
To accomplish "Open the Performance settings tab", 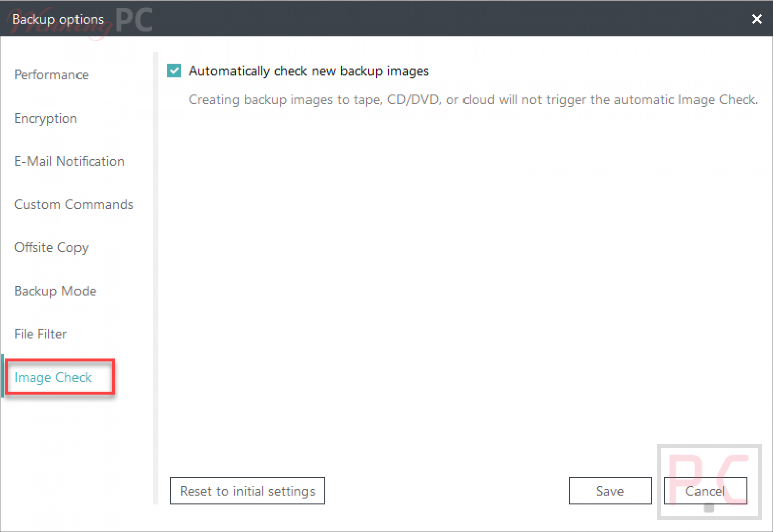I will pos(51,75).
